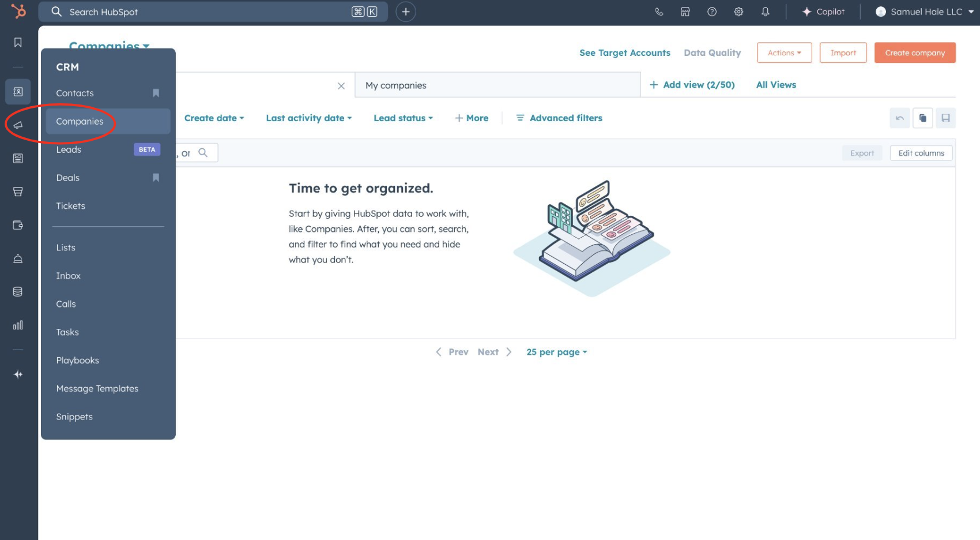Viewport: 980px width, 540px height.
Task: Select Deals in the CRM menu
Action: pos(68,178)
